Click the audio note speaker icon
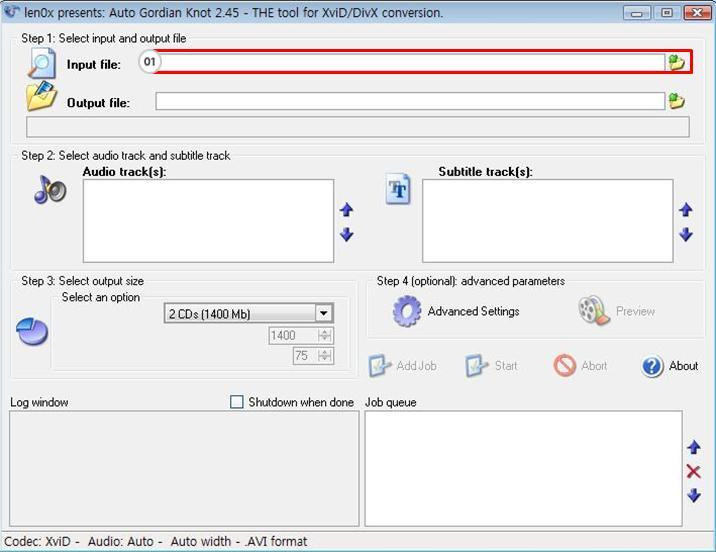The image size is (716, 552). click(x=50, y=189)
